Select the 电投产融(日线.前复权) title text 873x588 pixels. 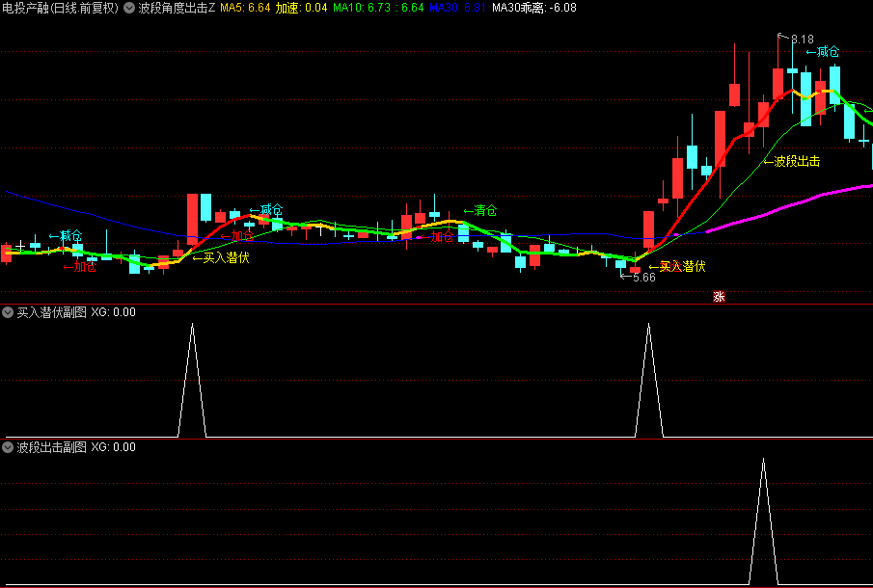tap(60, 8)
